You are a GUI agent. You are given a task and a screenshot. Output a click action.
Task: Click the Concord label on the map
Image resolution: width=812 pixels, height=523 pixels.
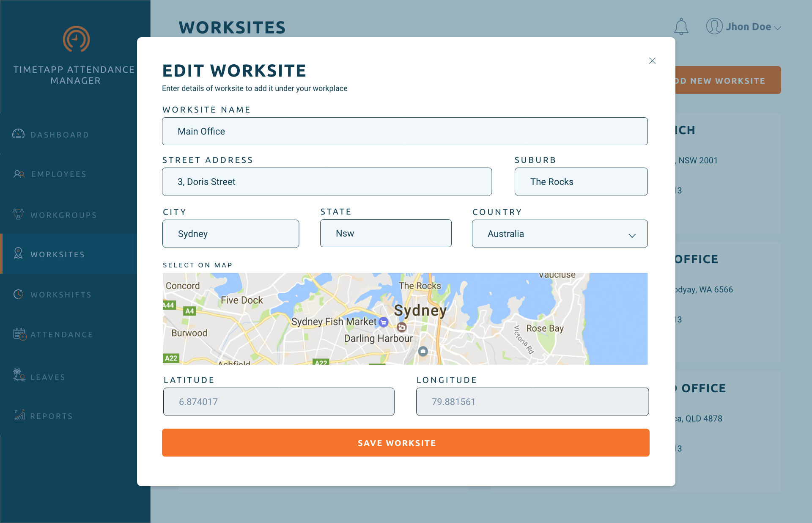(x=183, y=286)
